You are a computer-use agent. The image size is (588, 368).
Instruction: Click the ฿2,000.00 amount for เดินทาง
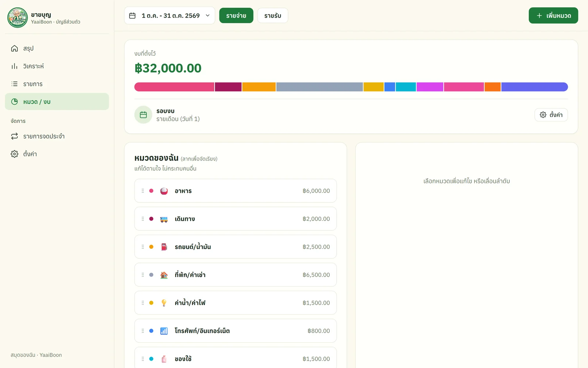tap(316, 219)
